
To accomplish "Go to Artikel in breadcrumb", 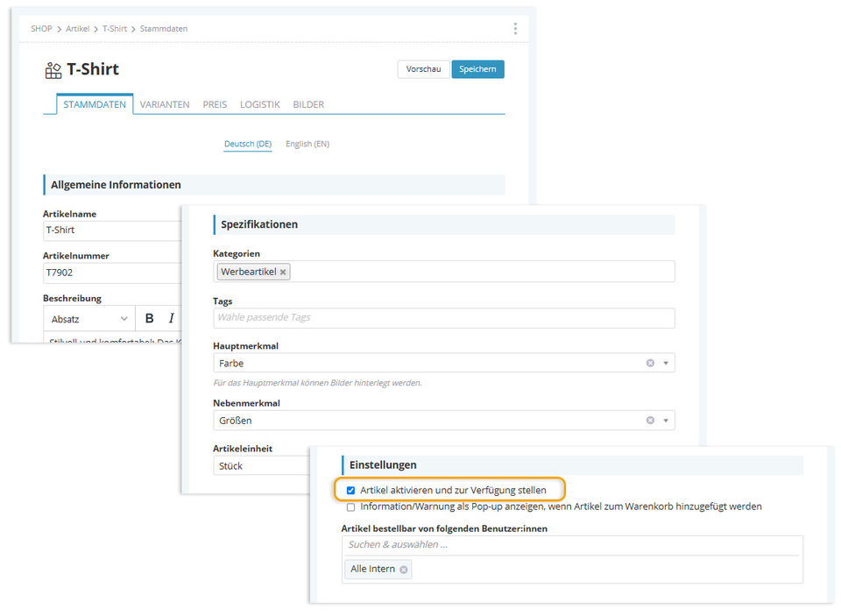I will [x=77, y=28].
